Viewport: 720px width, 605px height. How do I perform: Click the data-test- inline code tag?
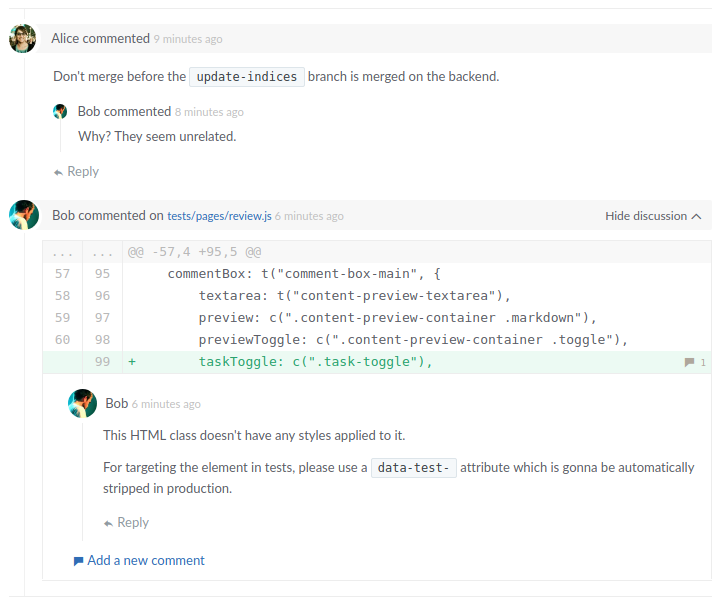pyautogui.click(x=413, y=468)
